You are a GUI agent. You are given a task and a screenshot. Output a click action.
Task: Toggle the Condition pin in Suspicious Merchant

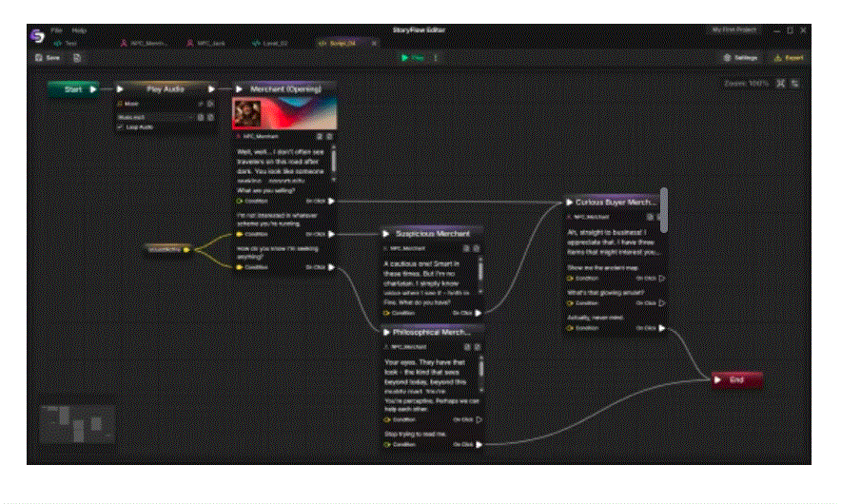pos(386,313)
